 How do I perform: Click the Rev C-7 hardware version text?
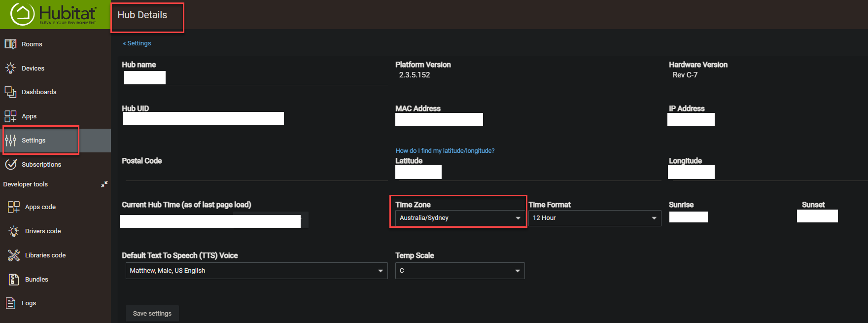[685, 75]
